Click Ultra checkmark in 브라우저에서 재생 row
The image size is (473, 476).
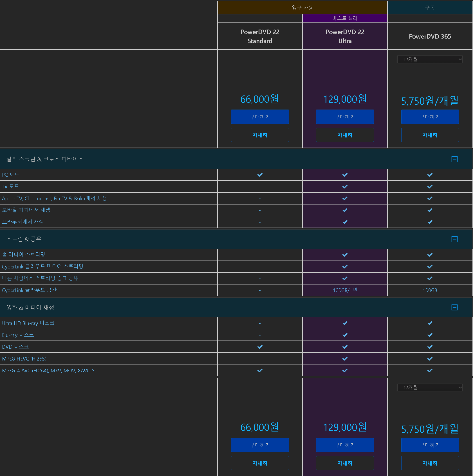(345, 222)
